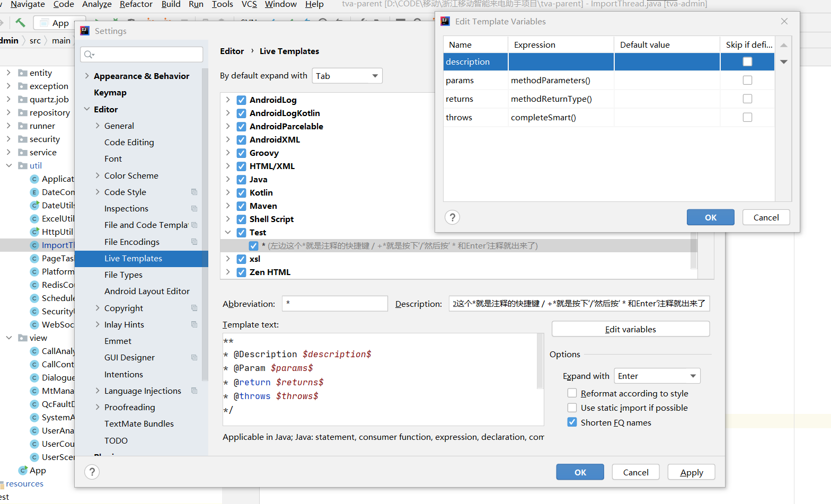Expand the Zen HTML template group
This screenshot has width=831, height=504.
[228, 272]
